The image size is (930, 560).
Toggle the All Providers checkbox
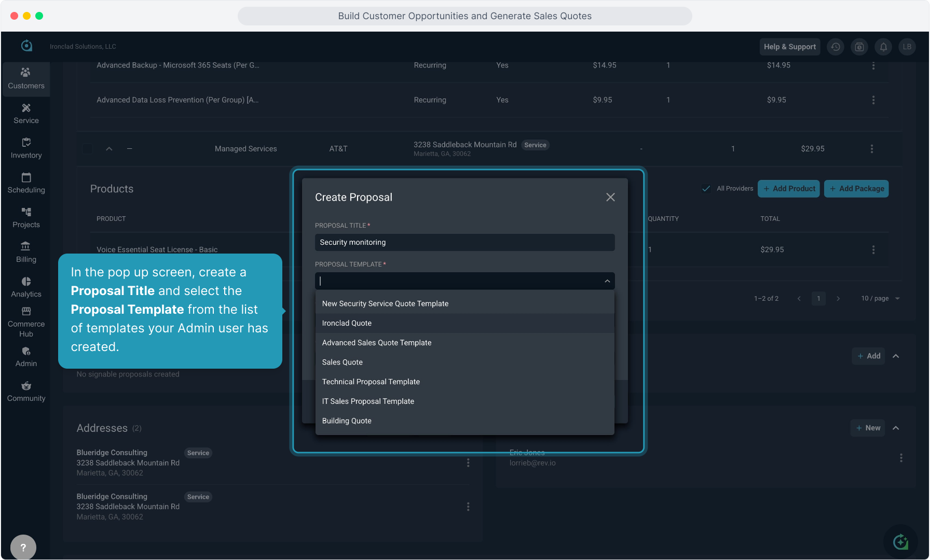coord(706,189)
